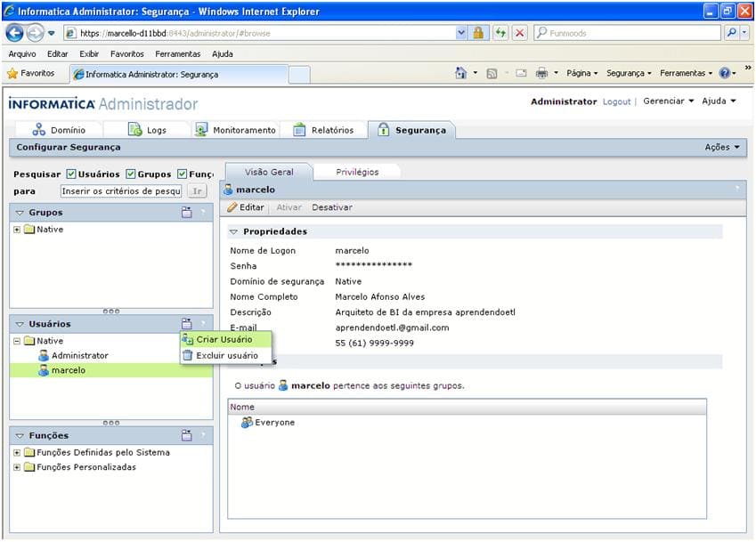Switch to the Monitoramento tab
Image resolution: width=756 pixels, height=542 pixels.
point(235,130)
